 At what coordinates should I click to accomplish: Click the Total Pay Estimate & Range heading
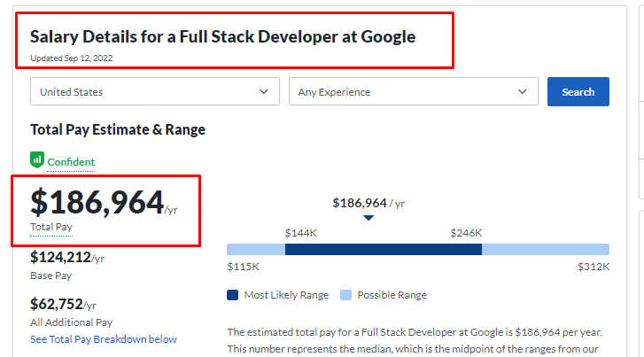point(118,129)
